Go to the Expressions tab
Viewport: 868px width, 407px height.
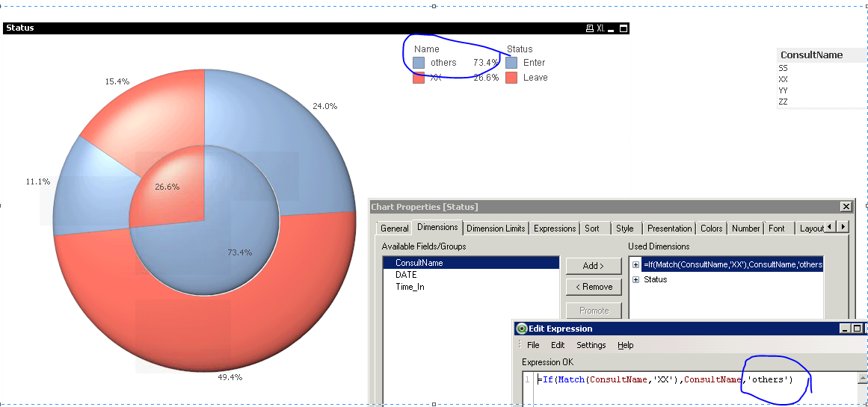tap(555, 229)
